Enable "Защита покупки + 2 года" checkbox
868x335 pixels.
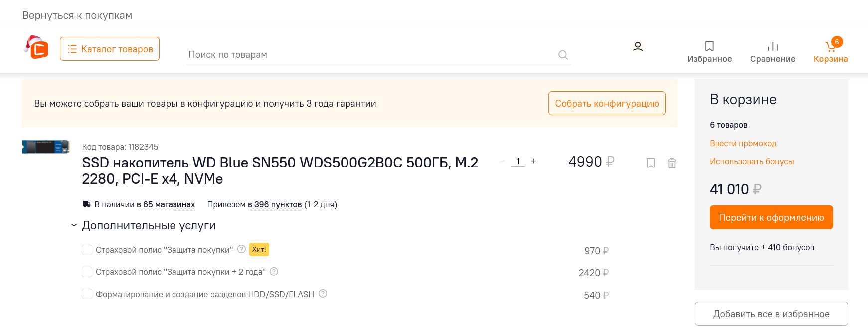[x=87, y=272]
